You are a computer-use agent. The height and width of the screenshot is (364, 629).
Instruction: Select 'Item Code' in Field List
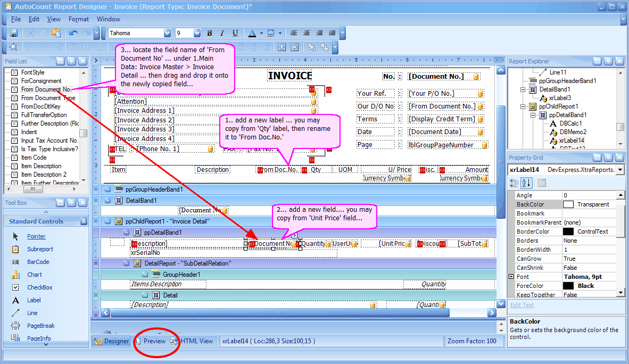[34, 158]
